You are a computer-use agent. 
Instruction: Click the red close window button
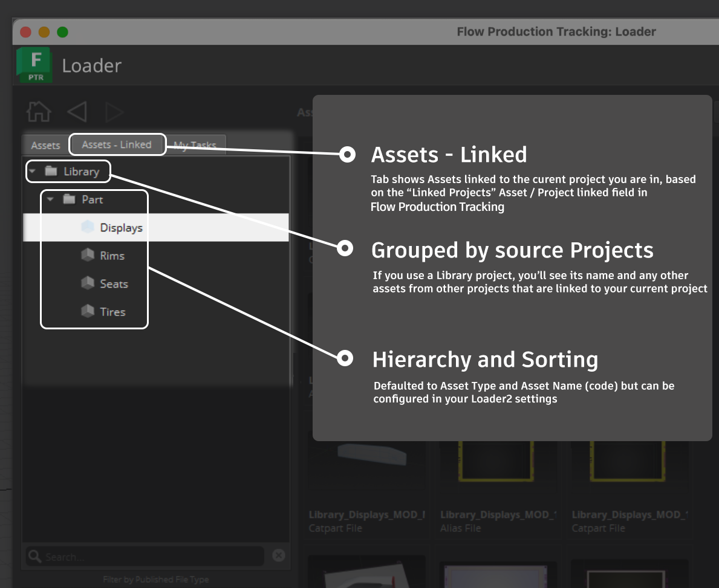pos(25,32)
